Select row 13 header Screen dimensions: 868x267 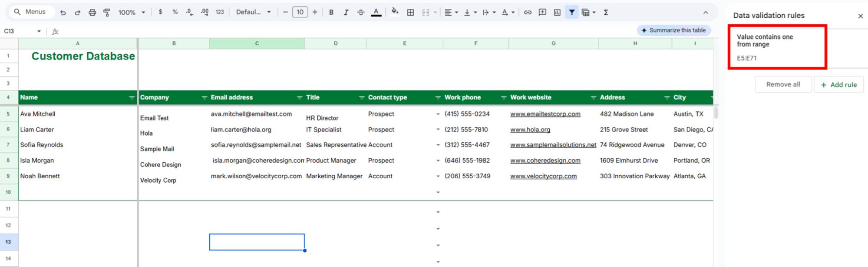pos(8,242)
